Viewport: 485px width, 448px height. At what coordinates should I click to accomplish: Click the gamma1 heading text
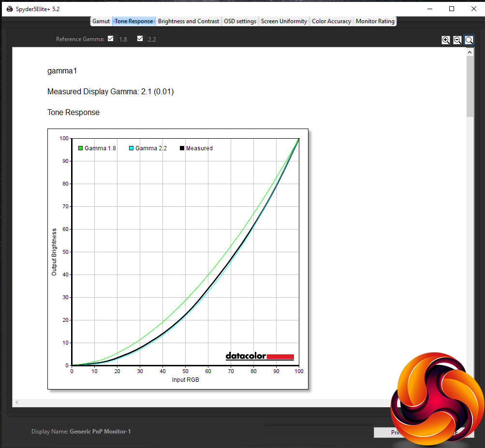(62, 71)
